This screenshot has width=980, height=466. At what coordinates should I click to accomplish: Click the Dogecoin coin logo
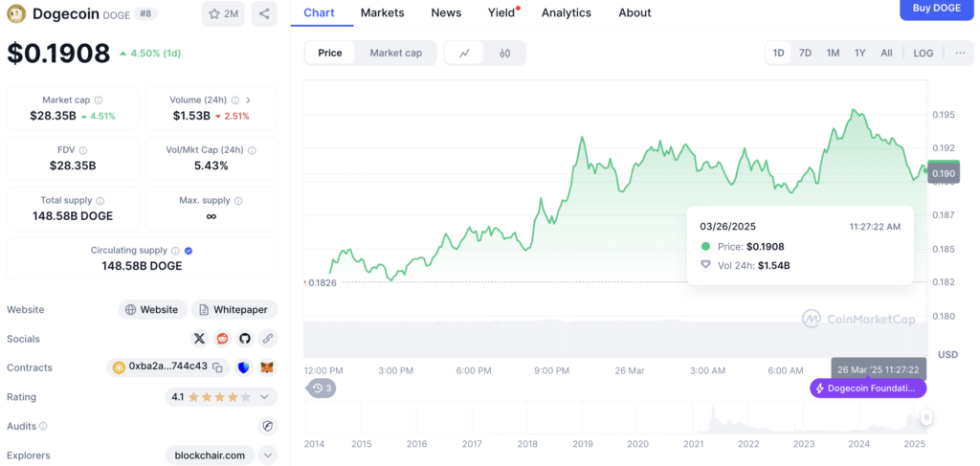point(17,13)
